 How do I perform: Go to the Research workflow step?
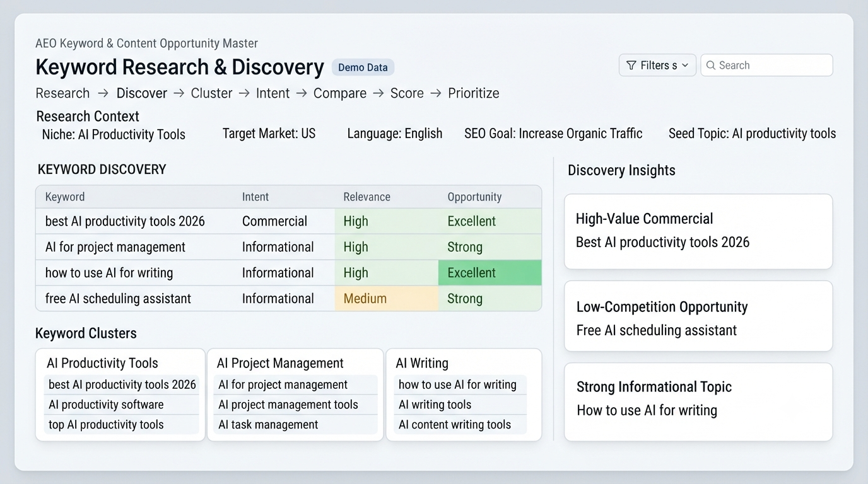(x=62, y=93)
